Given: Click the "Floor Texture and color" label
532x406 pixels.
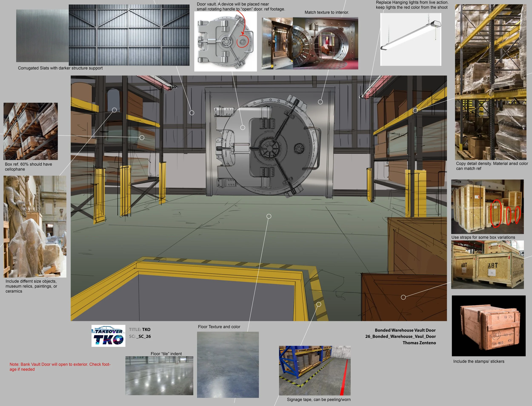Looking at the screenshot, I should tap(219, 327).
